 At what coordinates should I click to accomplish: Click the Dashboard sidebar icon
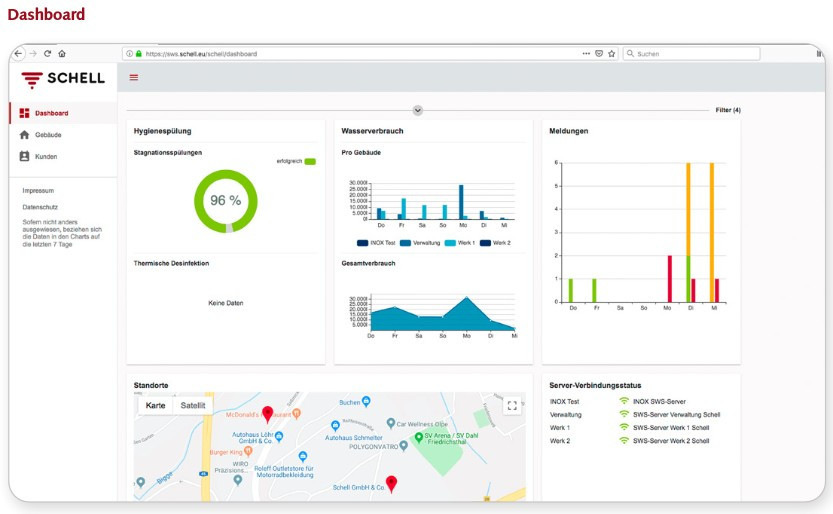pyautogui.click(x=25, y=113)
